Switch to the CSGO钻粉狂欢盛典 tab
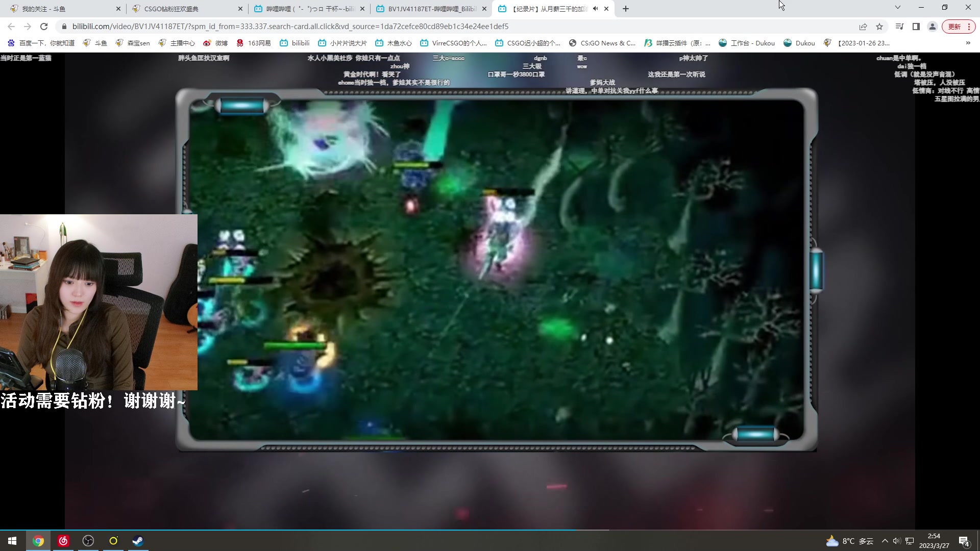Image resolution: width=980 pixels, height=551 pixels. [188, 9]
